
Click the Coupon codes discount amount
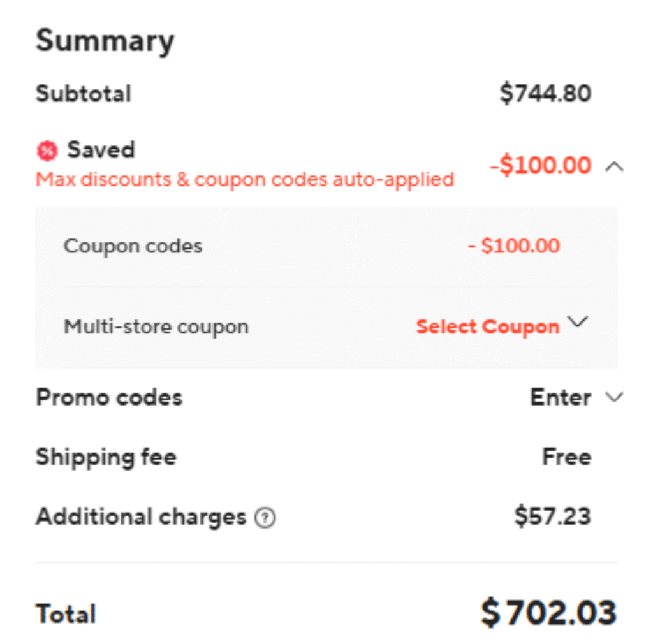coord(514,246)
